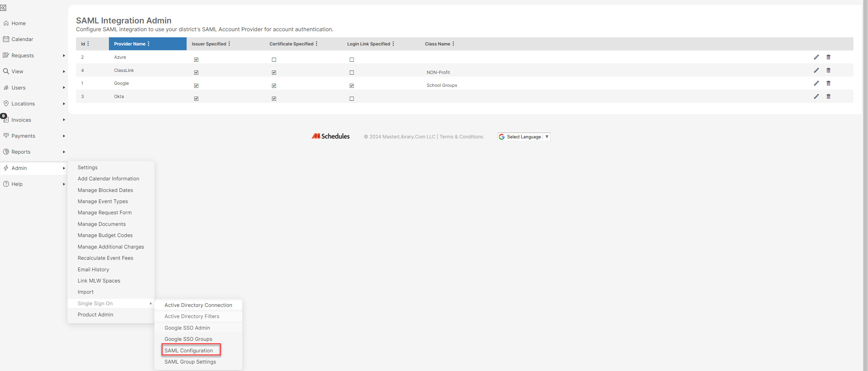Toggle Certificate Specified for ClassLink
This screenshot has height=371, width=868.
[x=274, y=73]
